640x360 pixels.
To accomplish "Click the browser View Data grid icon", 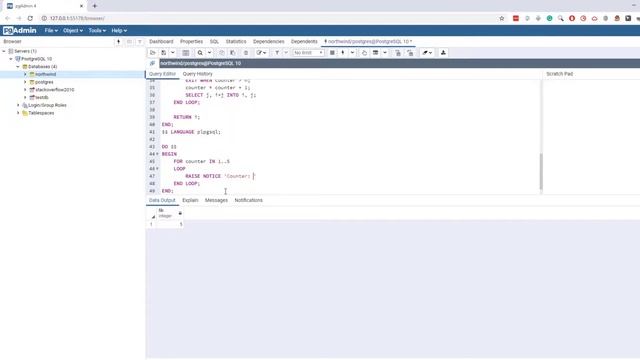I will 129,42.
